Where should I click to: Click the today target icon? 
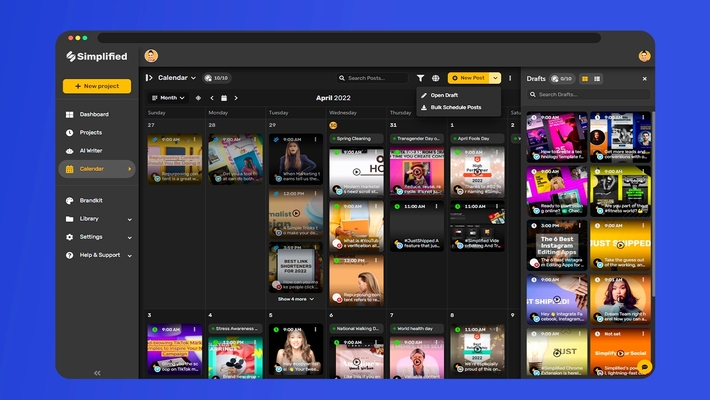click(198, 98)
